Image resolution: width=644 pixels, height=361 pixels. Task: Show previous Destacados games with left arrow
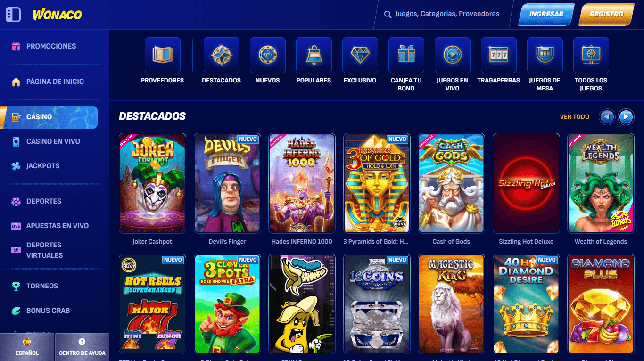point(607,116)
